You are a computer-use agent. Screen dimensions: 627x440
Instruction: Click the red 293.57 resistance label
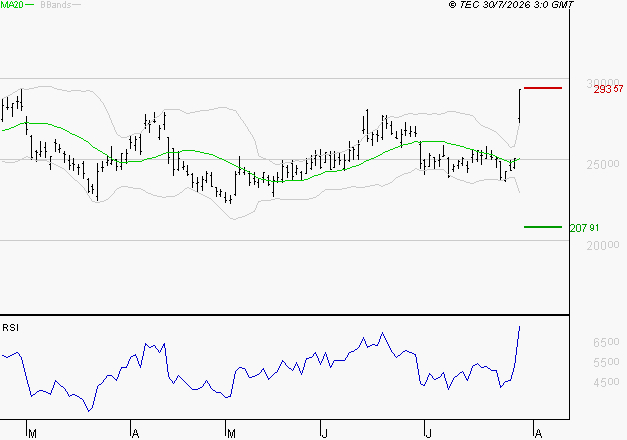[x=608, y=89]
